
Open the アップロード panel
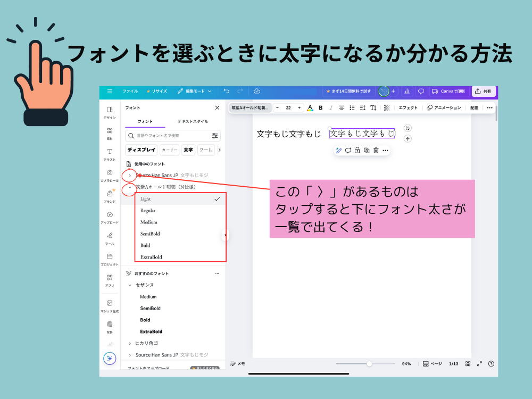110,215
